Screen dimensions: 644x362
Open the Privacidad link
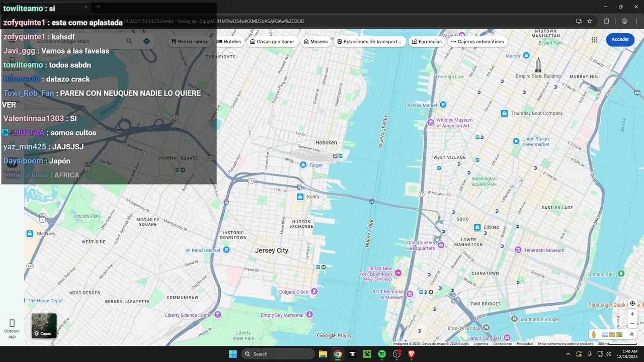tap(524, 344)
